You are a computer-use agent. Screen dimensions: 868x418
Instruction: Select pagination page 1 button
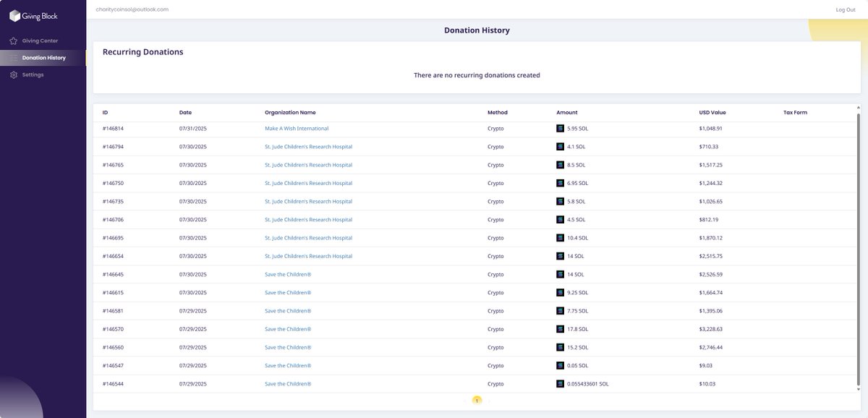point(477,400)
